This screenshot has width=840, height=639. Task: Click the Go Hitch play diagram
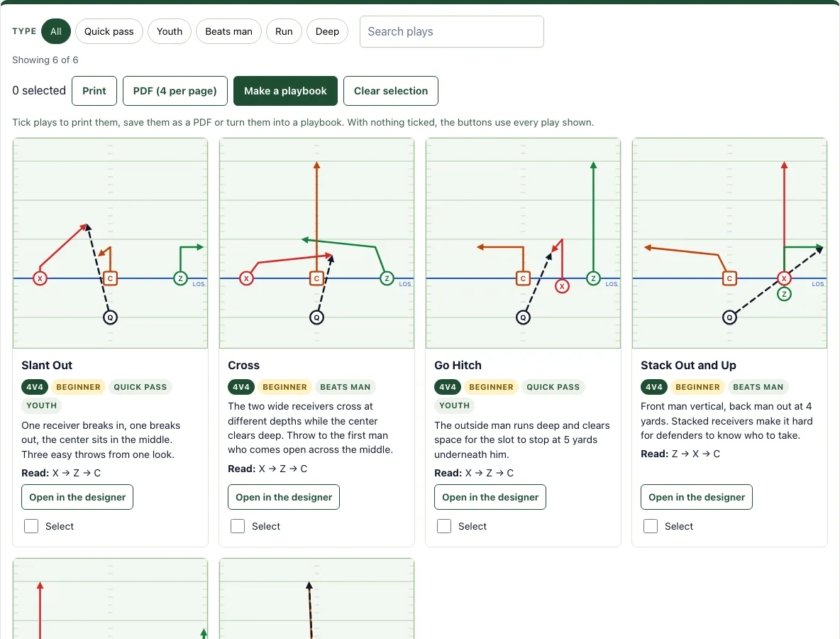pos(523,243)
